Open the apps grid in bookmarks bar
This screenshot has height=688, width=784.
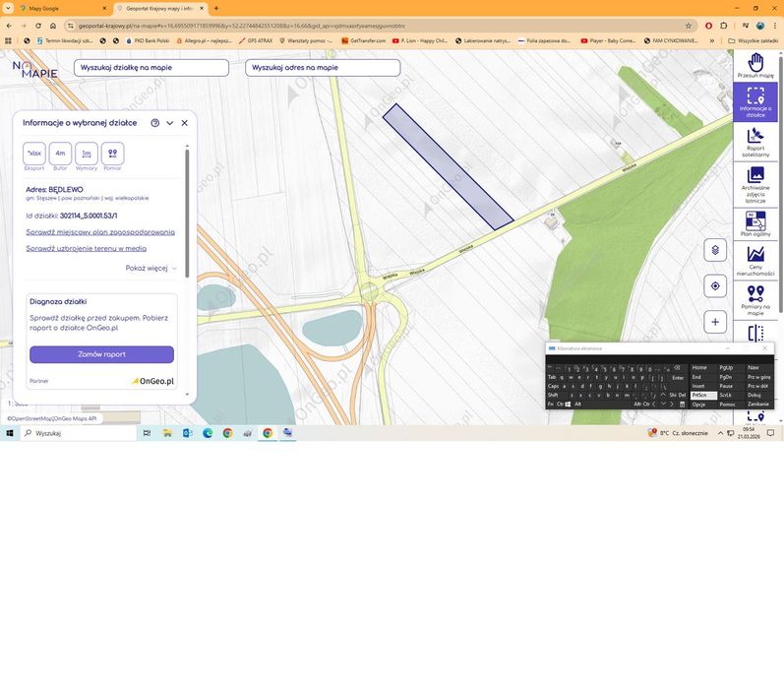(x=8, y=40)
